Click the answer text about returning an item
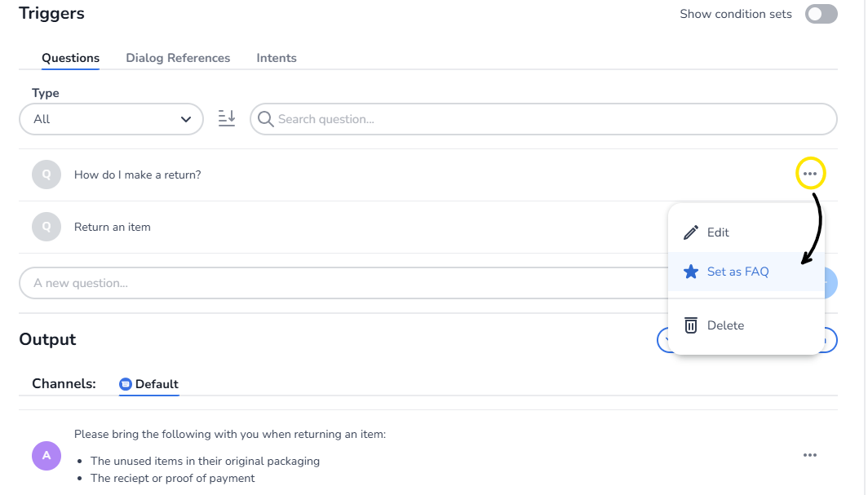The width and height of the screenshot is (868, 495). pos(229,434)
